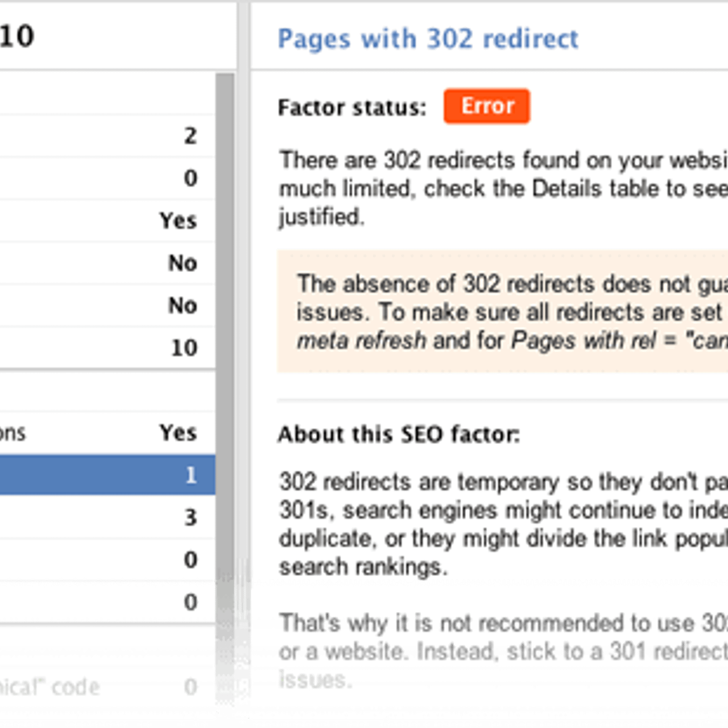This screenshot has width=728, height=728.
Task: Select the row ending in "ons" with Yes
Action: pos(107,432)
